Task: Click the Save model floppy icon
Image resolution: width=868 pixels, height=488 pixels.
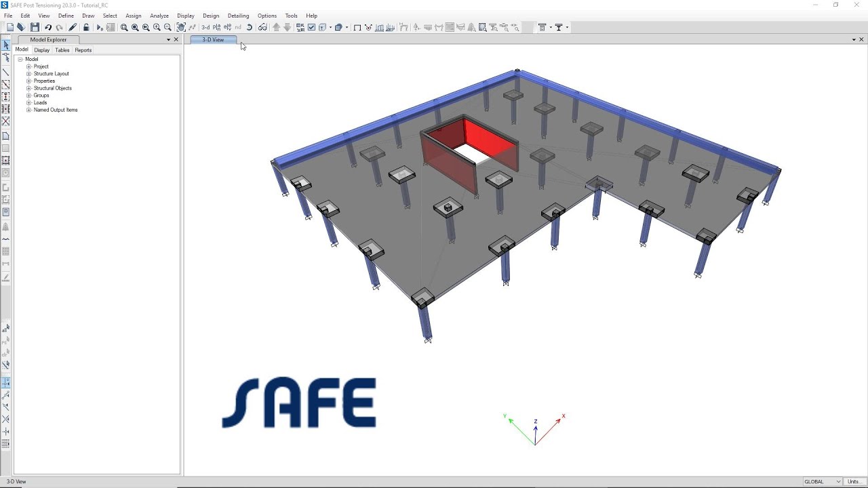Action: pos(35,27)
